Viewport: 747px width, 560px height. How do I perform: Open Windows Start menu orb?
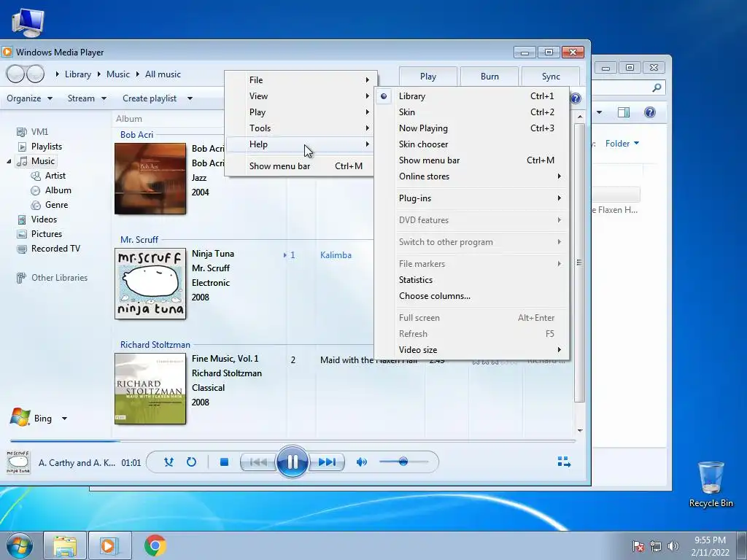[20, 545]
